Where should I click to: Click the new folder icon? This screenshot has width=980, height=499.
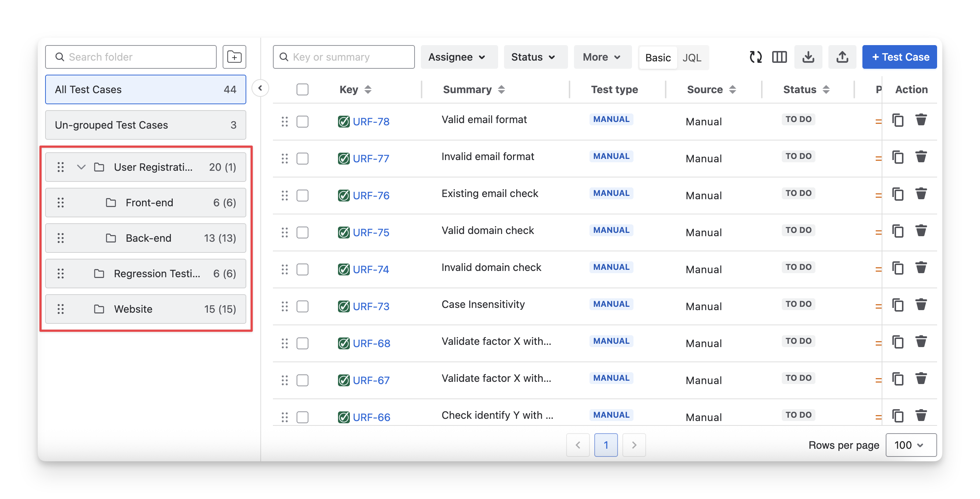coord(234,57)
